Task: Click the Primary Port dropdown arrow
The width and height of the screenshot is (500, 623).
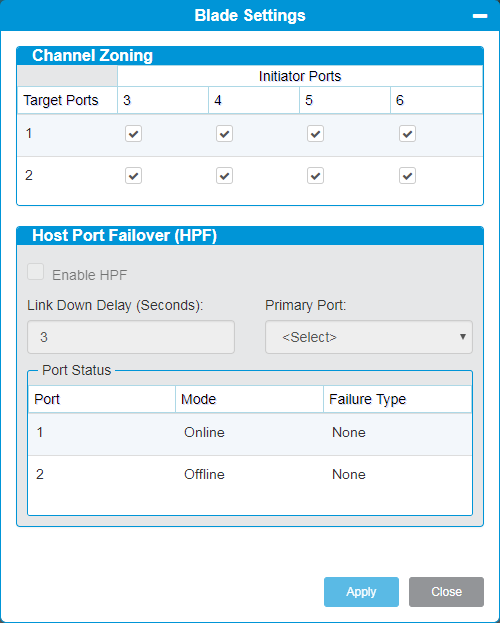Action: click(463, 337)
